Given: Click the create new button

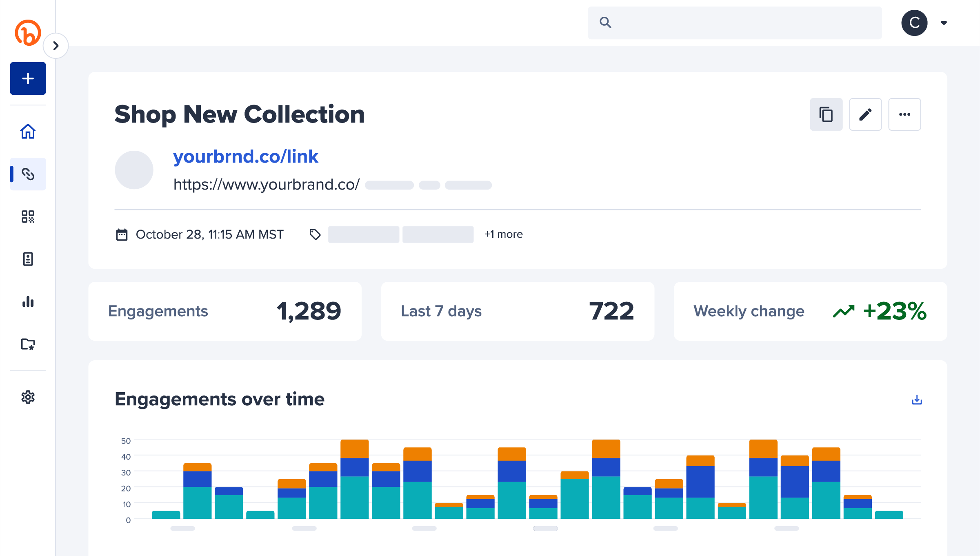Looking at the screenshot, I should (28, 78).
